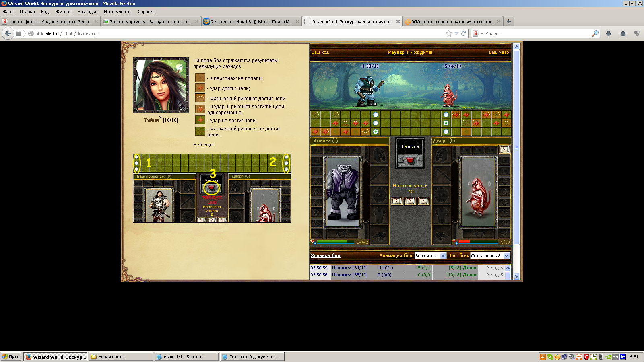Select middle radio button in left block column
The image size is (644, 362).
(376, 123)
